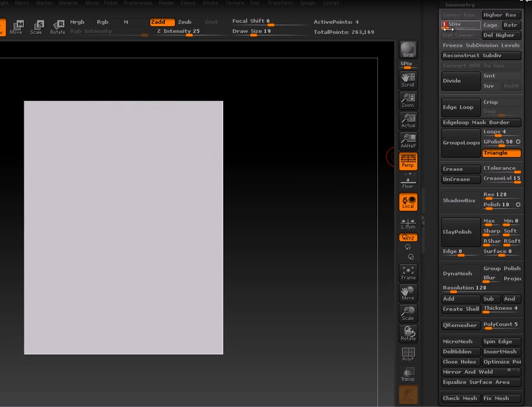
Task: Toggle Zadd sculpt mode
Action: tap(162, 22)
